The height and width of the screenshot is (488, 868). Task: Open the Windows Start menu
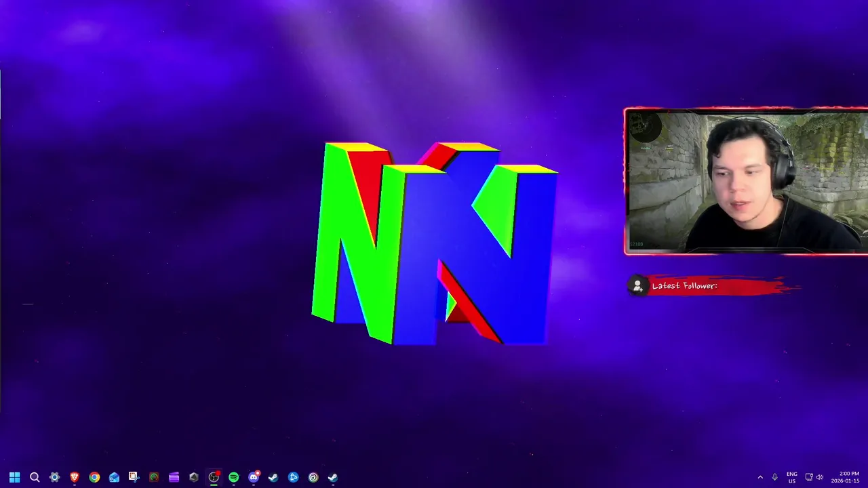(14, 477)
